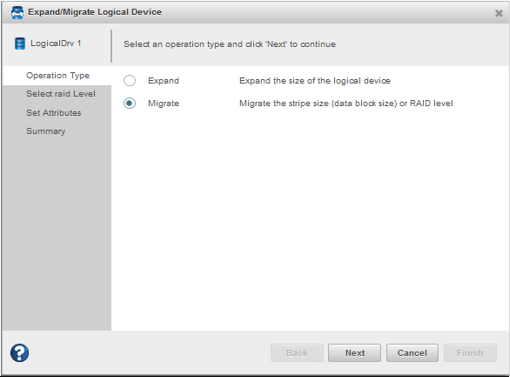
Task: Click the Migrate option label
Action: 163,103
